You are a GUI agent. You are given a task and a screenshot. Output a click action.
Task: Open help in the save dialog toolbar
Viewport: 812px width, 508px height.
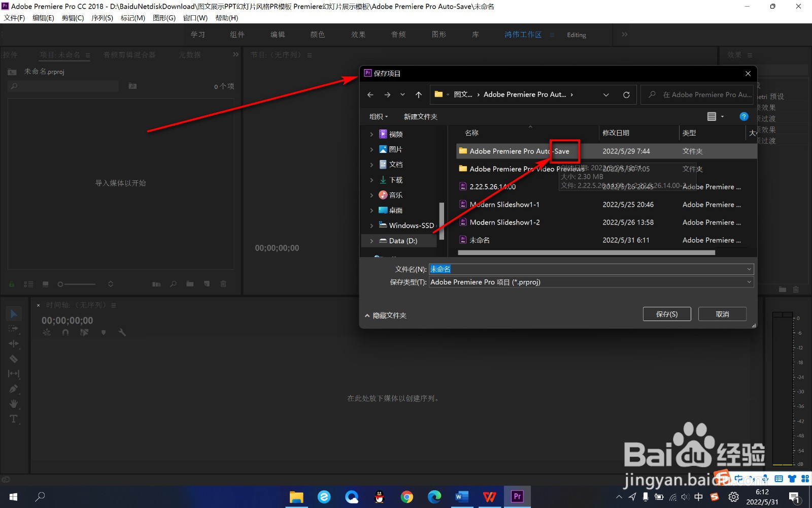click(744, 116)
